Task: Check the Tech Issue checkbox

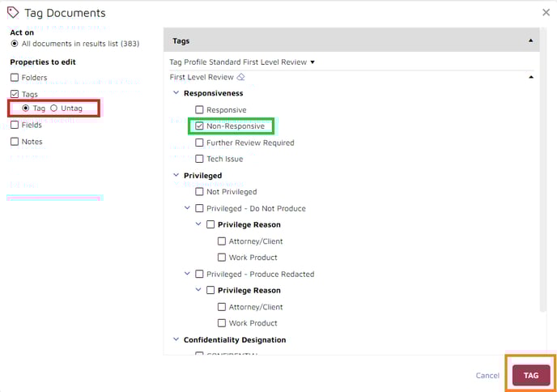Action: click(199, 159)
